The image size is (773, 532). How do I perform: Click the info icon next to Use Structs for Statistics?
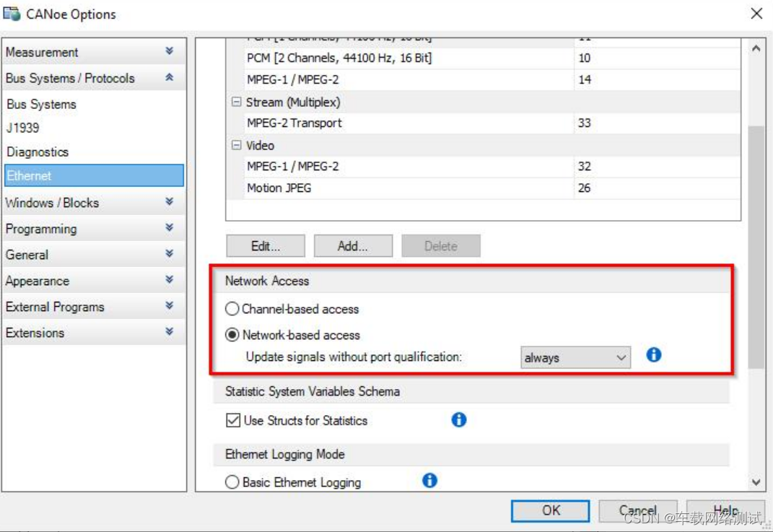pos(458,419)
